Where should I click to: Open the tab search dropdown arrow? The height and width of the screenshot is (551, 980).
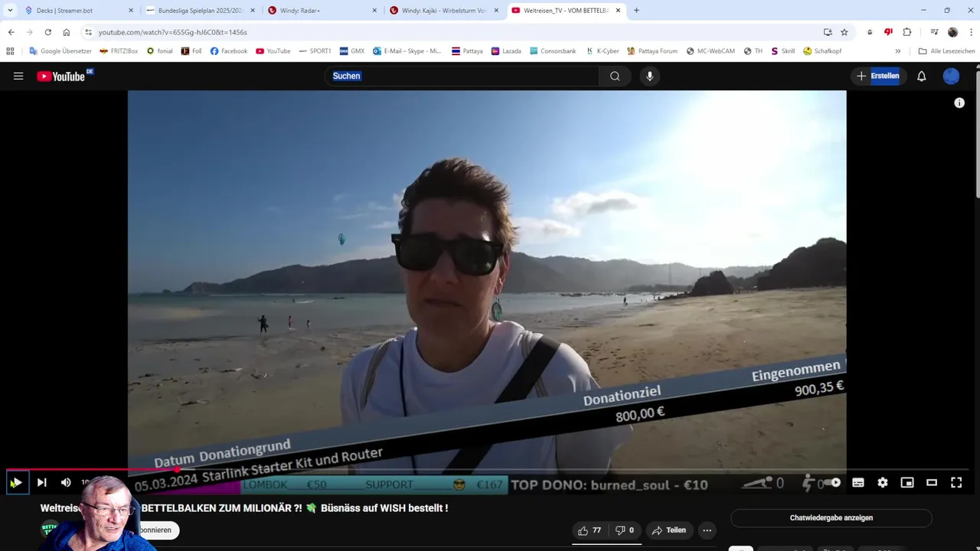click(x=10, y=11)
